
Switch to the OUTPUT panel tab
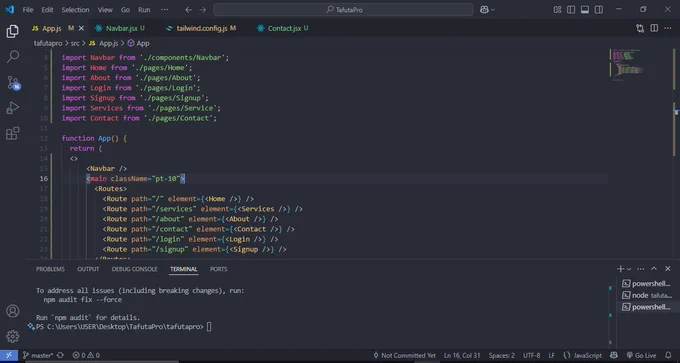(88, 269)
